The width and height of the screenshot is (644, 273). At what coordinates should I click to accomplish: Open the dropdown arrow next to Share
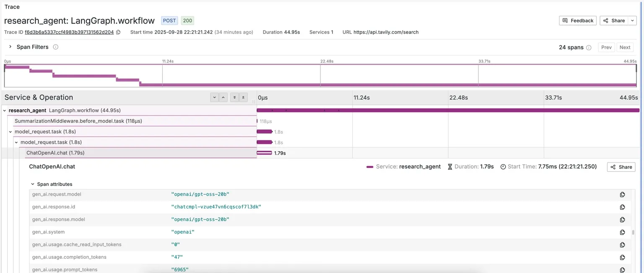point(633,21)
